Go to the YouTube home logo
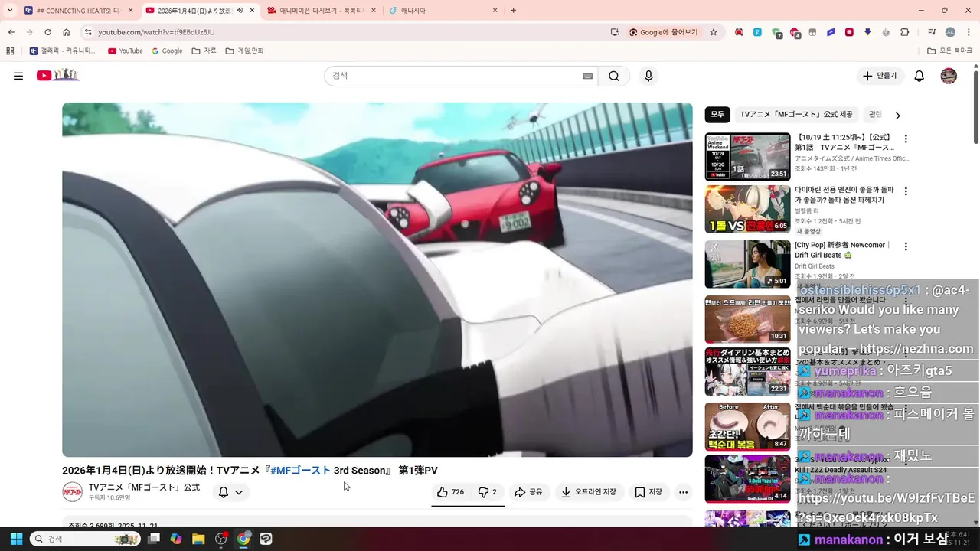The width and height of the screenshot is (980, 551). [x=57, y=75]
